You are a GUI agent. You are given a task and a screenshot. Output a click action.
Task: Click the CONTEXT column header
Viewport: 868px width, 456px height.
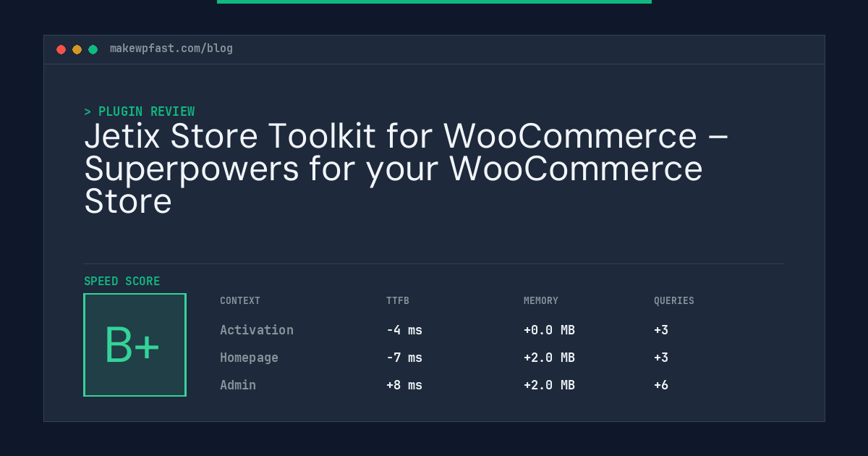(x=240, y=300)
